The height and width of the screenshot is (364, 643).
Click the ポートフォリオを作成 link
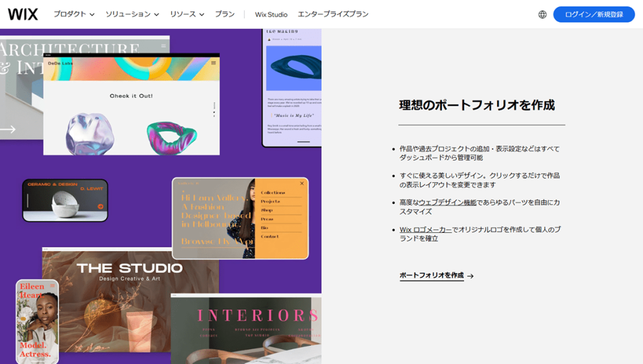pos(431,276)
